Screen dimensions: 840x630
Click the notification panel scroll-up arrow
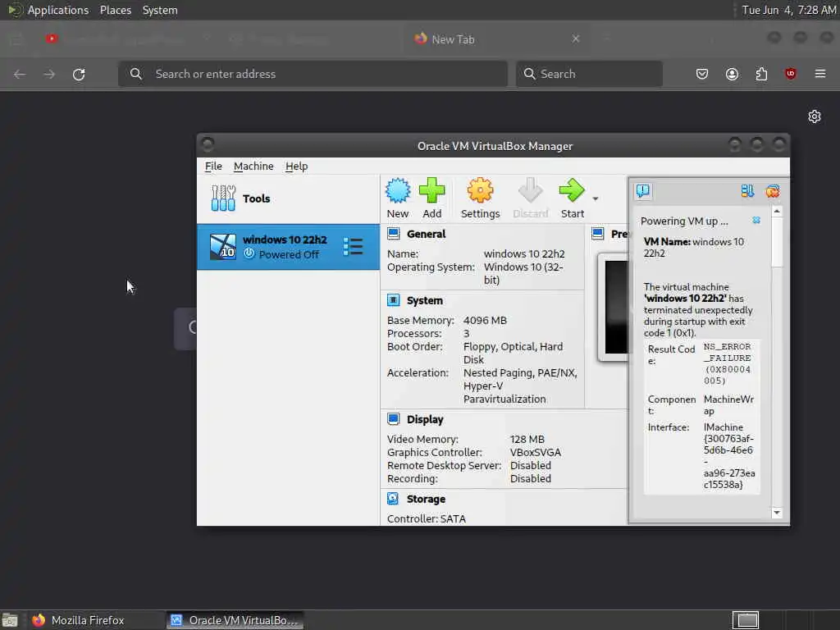tap(777, 212)
